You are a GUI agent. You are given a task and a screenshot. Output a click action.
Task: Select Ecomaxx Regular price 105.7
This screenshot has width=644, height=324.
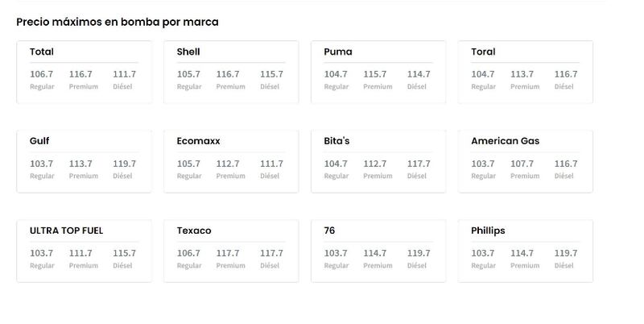tap(188, 164)
